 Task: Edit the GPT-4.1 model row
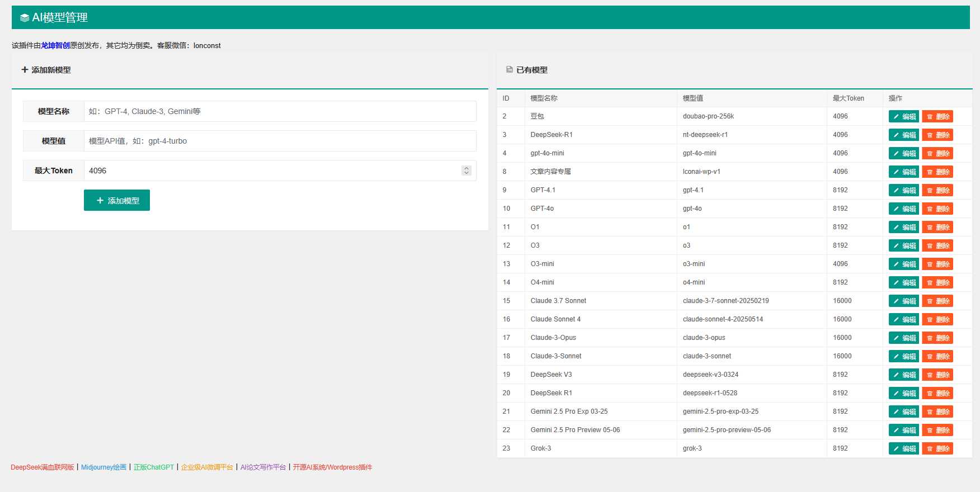(903, 190)
